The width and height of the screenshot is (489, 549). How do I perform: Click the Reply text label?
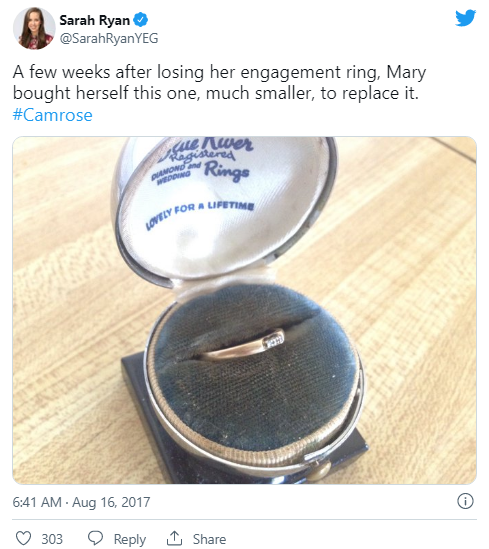[x=130, y=540]
